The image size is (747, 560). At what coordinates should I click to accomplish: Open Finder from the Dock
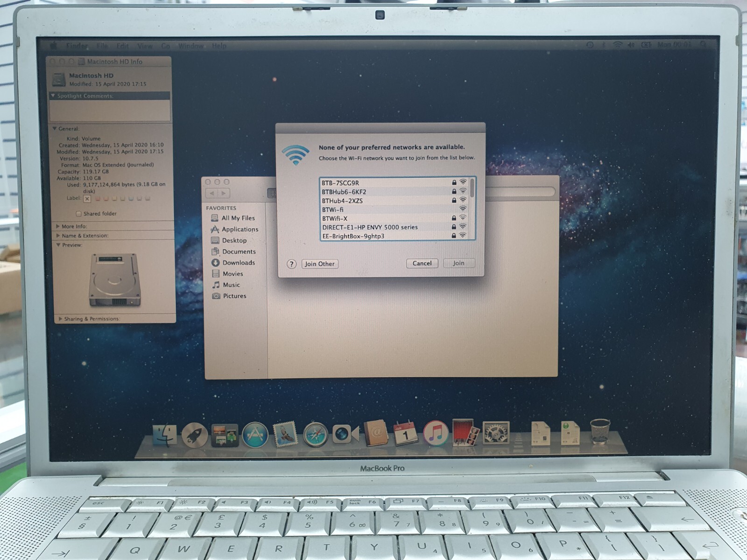point(164,435)
